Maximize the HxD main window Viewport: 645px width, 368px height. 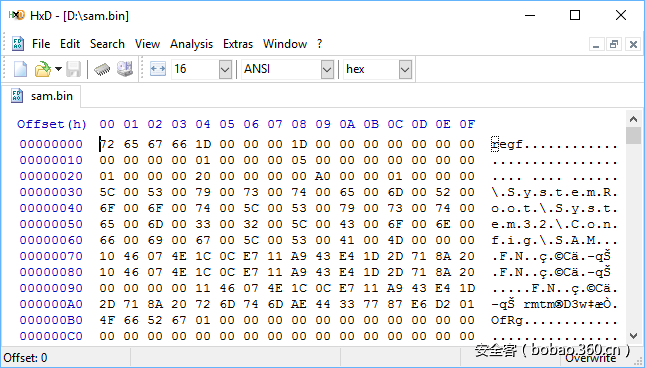point(575,16)
